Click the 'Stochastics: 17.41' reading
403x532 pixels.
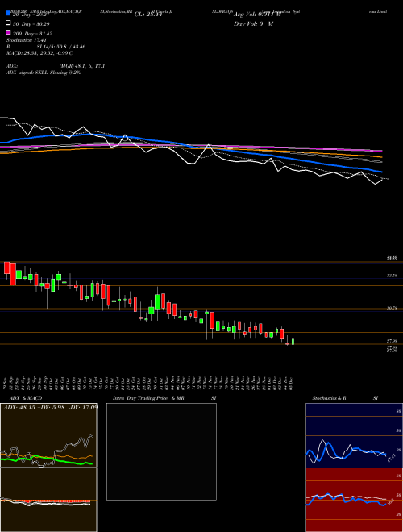[25, 40]
